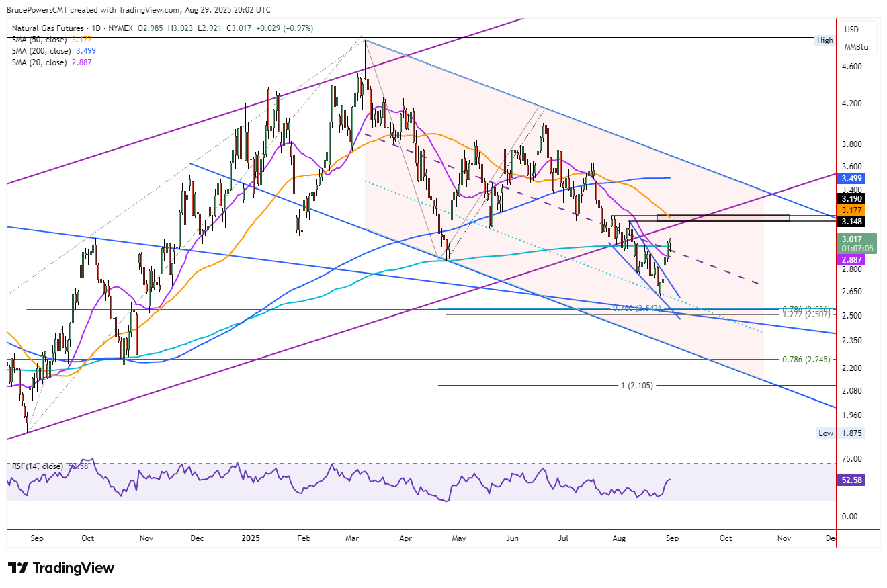Click the BrucePowersCMT attribution text
This screenshot has width=887, height=588.
pos(38,10)
